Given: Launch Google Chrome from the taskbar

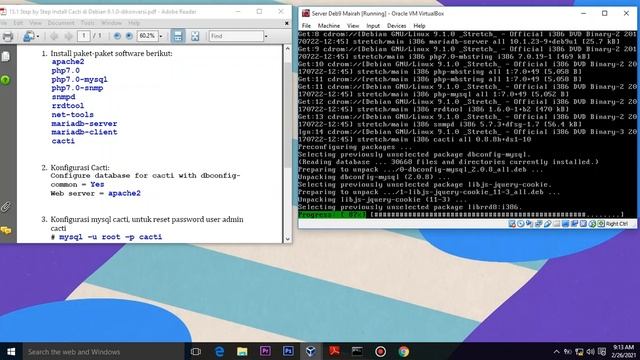Looking at the screenshot, I should (x=403, y=351).
